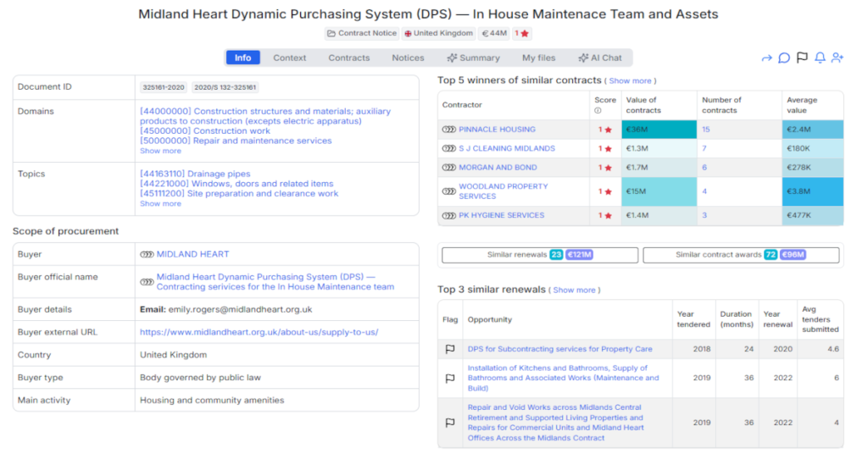The height and width of the screenshot is (454, 868).
Task: Click link icon beside S J CLEANING MIDLANDS
Action: (449, 148)
